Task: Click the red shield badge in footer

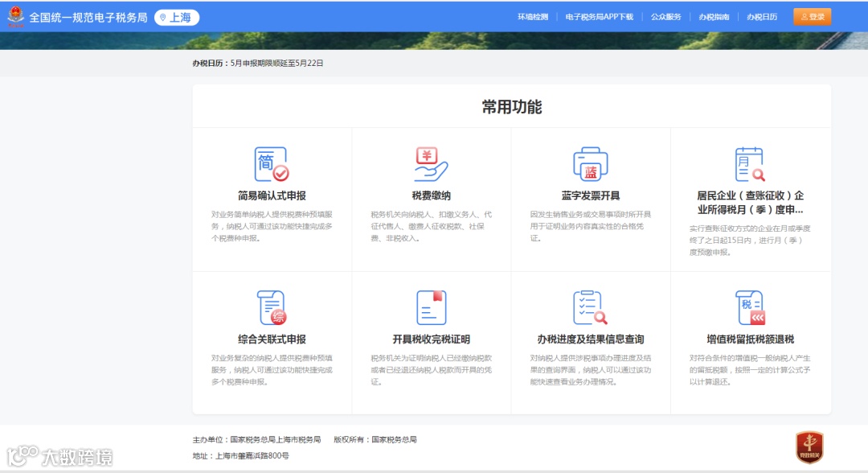Action: coord(809,447)
